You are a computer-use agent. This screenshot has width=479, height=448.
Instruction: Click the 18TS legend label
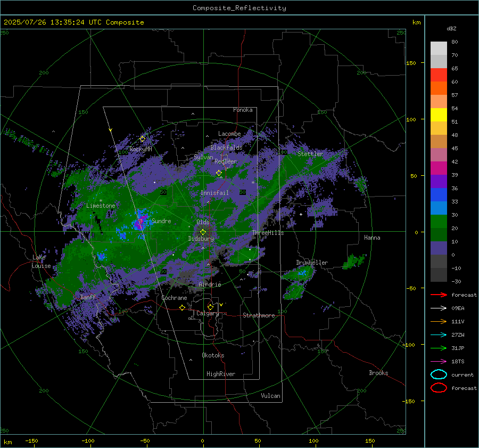point(458,362)
